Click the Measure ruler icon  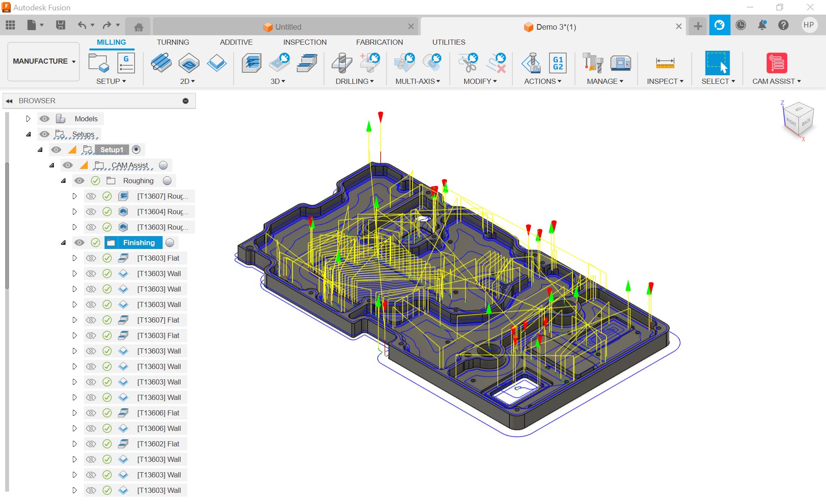pyautogui.click(x=665, y=63)
